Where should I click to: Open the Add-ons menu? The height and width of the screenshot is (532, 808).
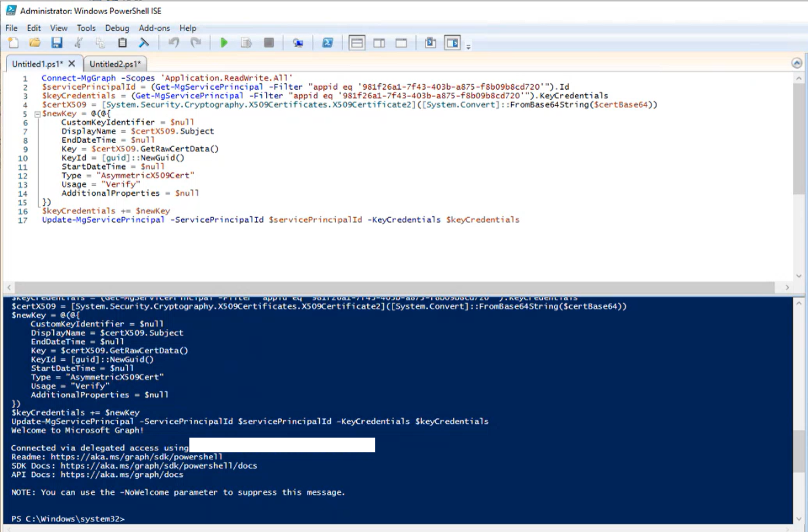[154, 28]
